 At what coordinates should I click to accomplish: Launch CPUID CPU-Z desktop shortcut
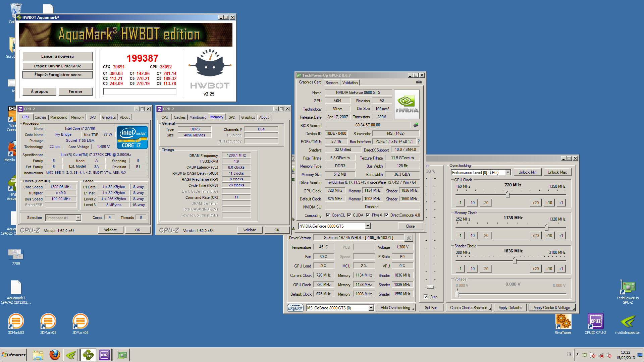click(x=595, y=323)
